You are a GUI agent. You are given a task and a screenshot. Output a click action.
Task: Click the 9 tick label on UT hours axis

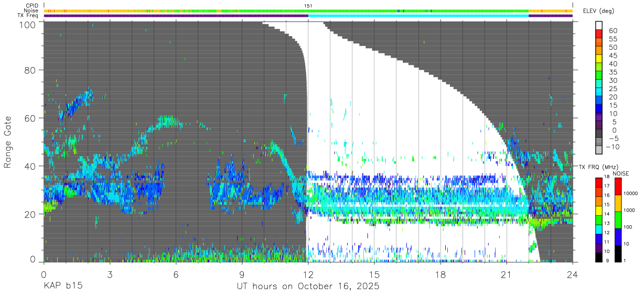coord(242,275)
